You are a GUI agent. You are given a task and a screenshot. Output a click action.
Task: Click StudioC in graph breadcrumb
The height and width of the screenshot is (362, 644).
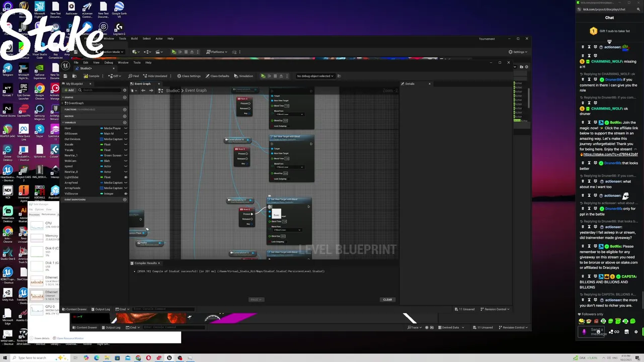(173, 90)
